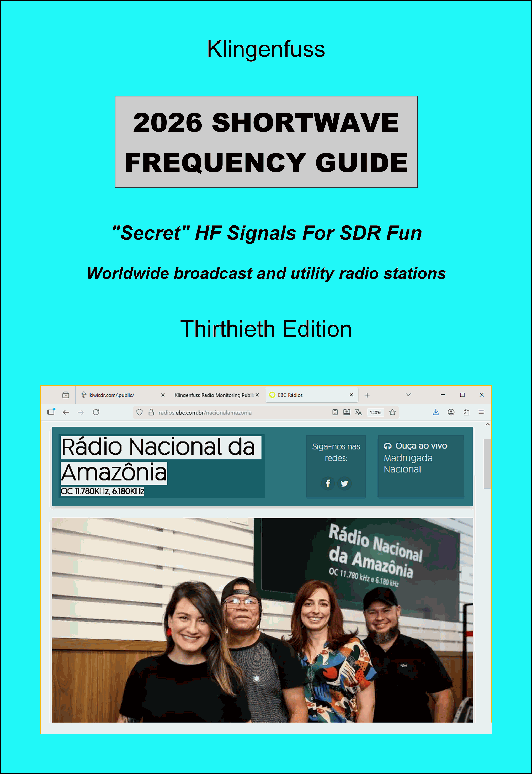Toggle reader view icon in address bar
Viewport: 532px width, 774px height.
335,412
